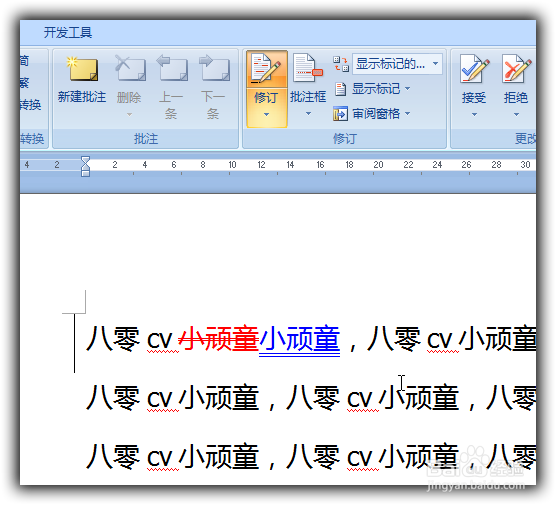Click the 新建批注 sticky note icon
This screenshot has height=505, width=556.
[x=82, y=69]
